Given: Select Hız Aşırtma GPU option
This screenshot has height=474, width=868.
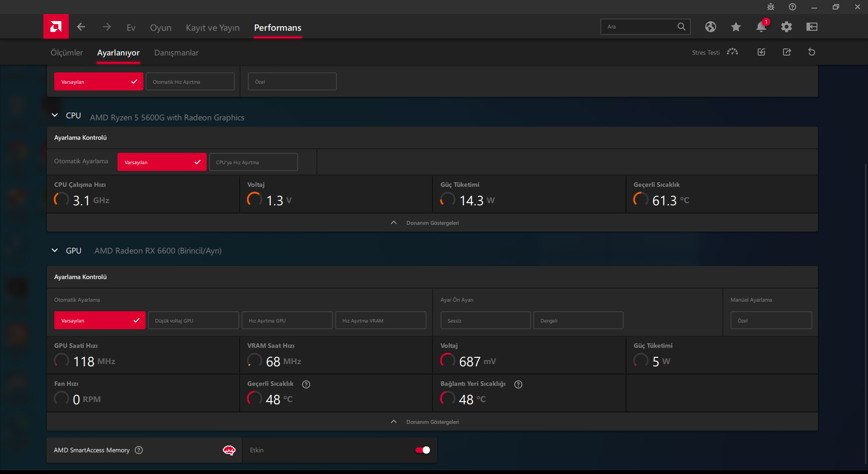Looking at the screenshot, I should click(287, 320).
